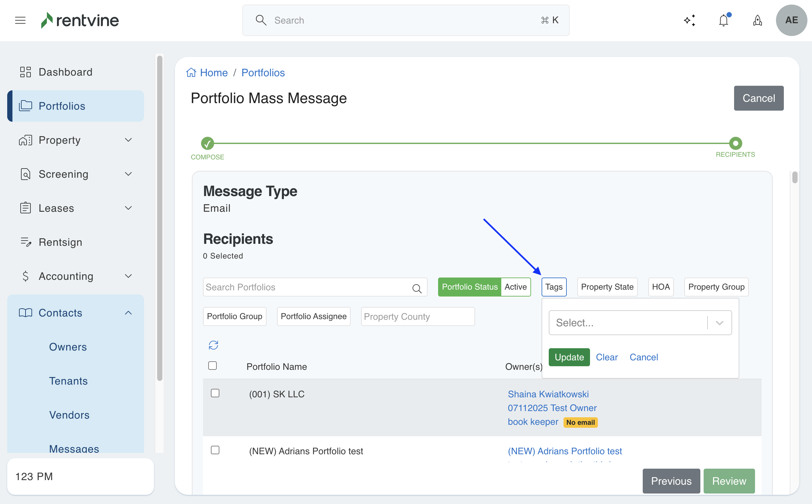The width and height of the screenshot is (812, 504).
Task: Focus the Property County input field
Action: point(417,316)
